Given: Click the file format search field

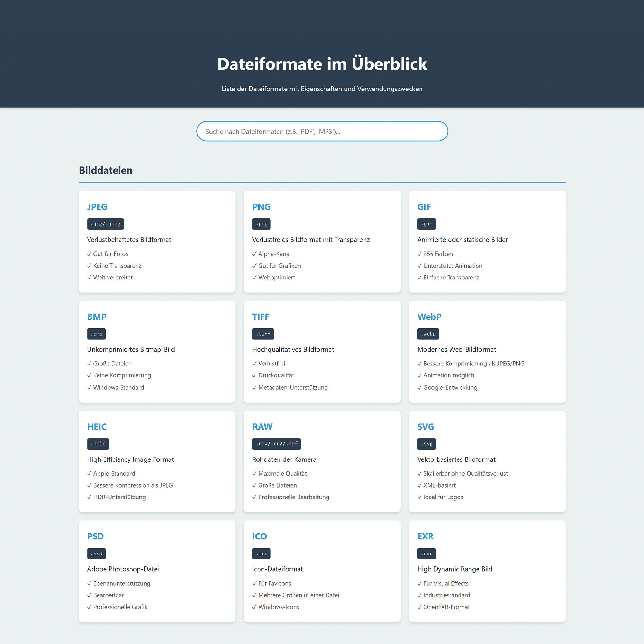Looking at the screenshot, I should 322,131.
